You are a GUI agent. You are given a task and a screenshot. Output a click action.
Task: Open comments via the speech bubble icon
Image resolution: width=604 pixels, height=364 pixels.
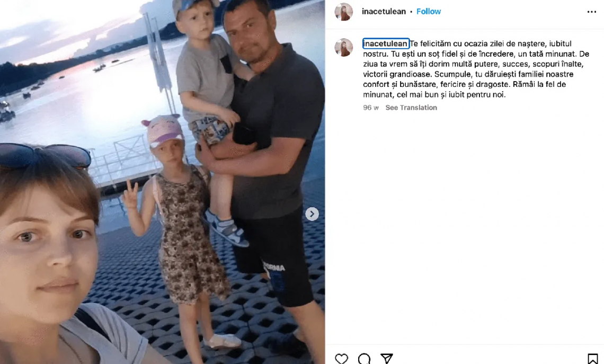[364, 358]
